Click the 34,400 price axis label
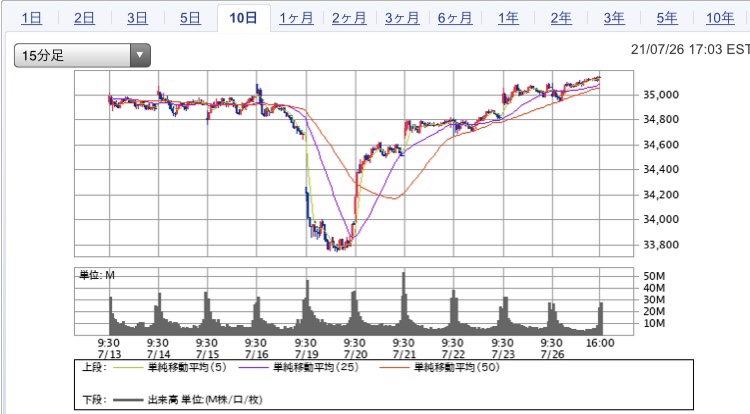 tap(661, 169)
